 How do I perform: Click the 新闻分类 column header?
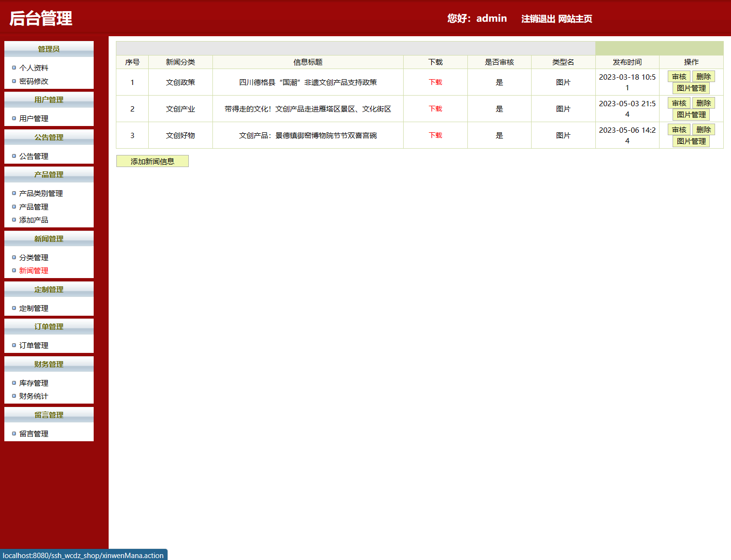coord(181,62)
